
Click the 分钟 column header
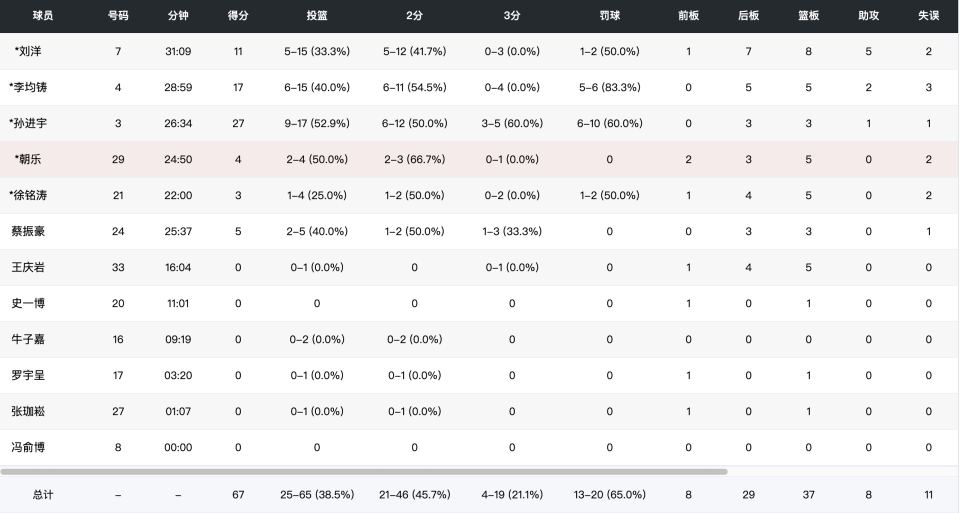[x=178, y=16]
